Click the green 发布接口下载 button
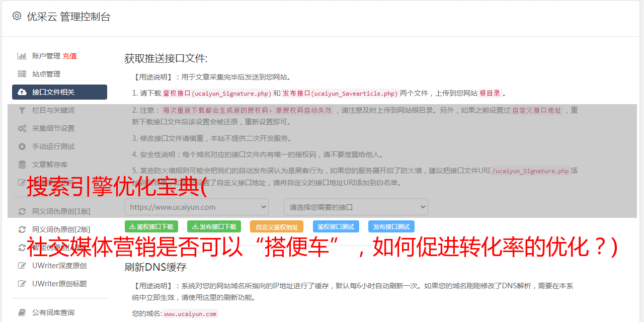 click(214, 226)
